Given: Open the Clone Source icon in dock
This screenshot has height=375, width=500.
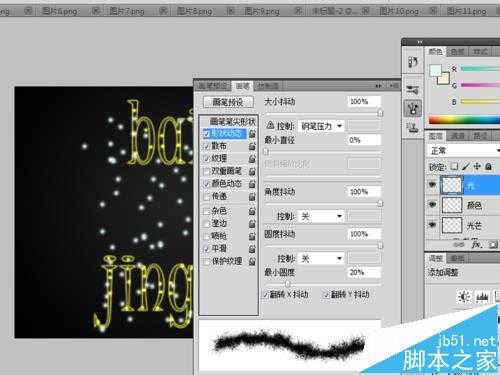Looking at the screenshot, I should pyautogui.click(x=413, y=127).
